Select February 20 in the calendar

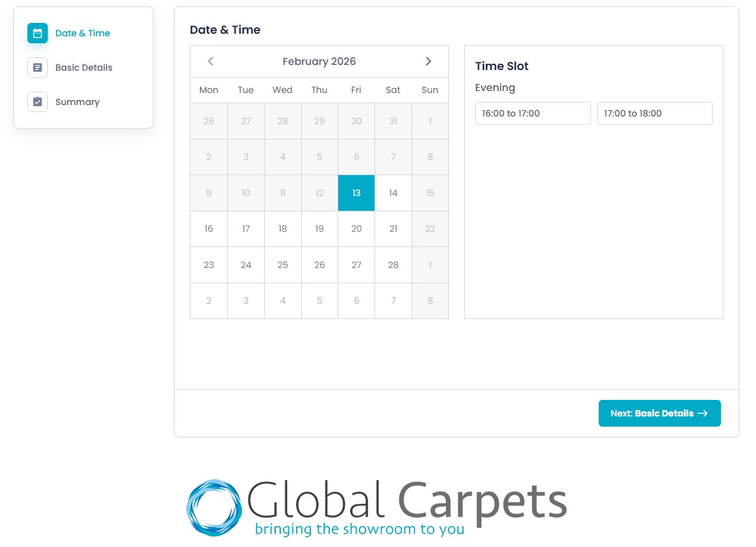356,229
